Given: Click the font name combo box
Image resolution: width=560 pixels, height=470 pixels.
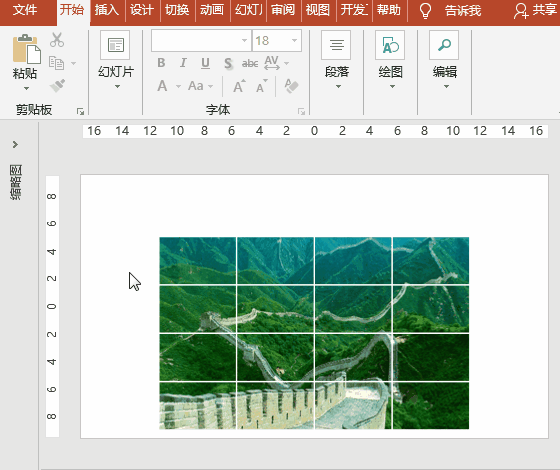Looking at the screenshot, I should click(x=201, y=40).
